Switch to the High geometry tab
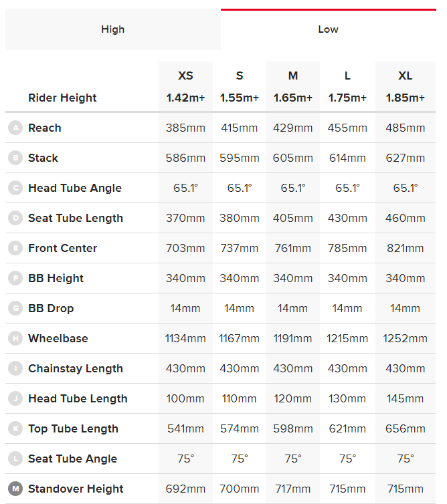The height and width of the screenshot is (504, 447). coord(112,29)
